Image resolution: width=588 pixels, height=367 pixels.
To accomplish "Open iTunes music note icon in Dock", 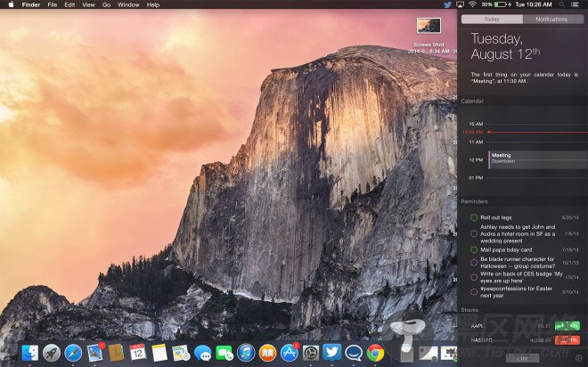I will coord(246,353).
